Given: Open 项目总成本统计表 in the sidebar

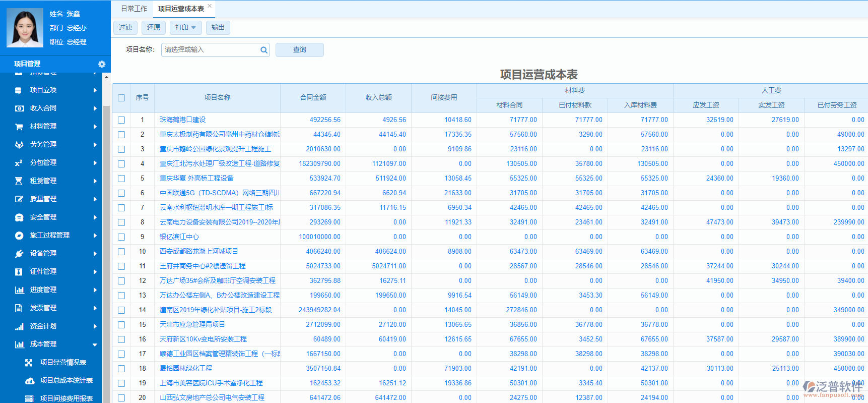Looking at the screenshot, I should click(x=66, y=381).
